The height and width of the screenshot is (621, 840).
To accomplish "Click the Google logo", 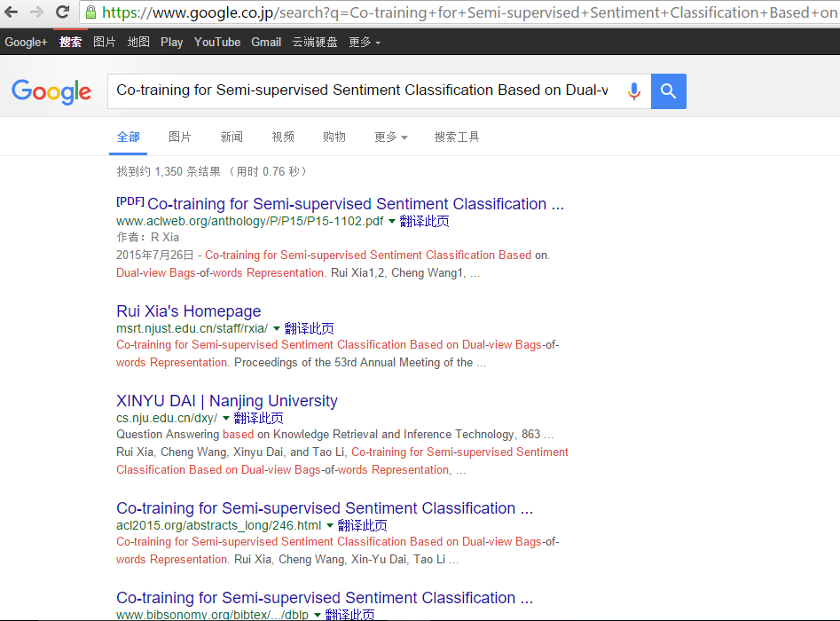I will pyautogui.click(x=51, y=91).
